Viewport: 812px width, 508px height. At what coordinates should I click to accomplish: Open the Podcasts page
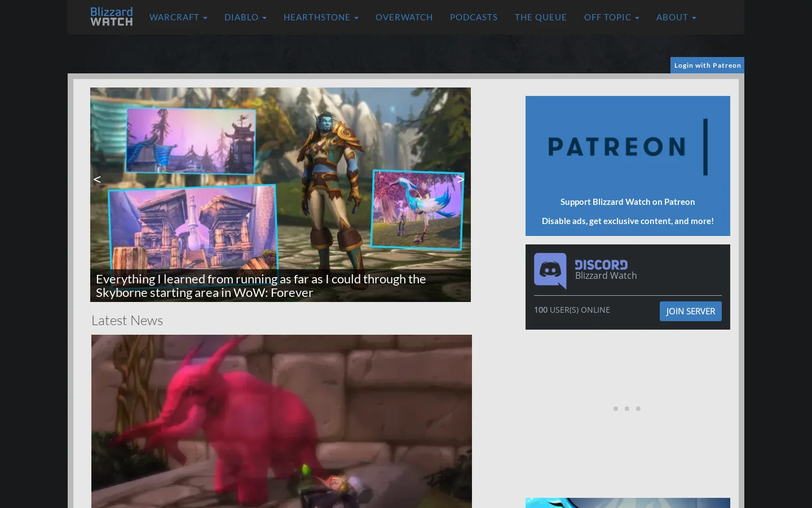click(474, 17)
